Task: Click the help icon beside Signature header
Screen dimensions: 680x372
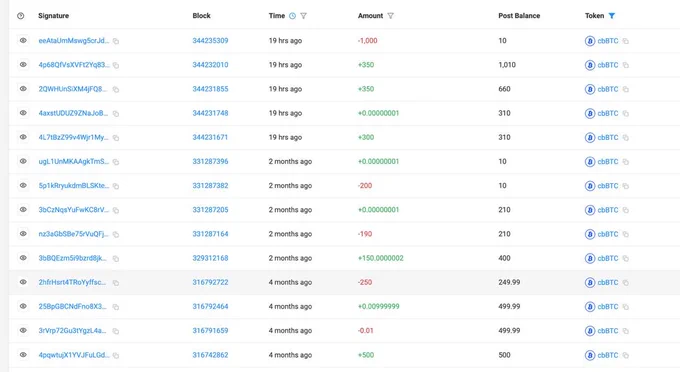Action: [x=20, y=16]
